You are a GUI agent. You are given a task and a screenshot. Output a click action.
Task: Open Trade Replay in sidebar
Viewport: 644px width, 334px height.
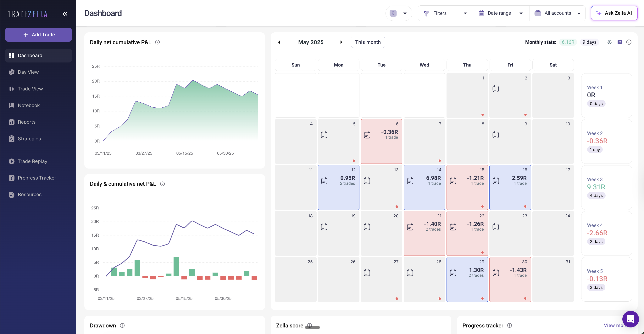pyautogui.click(x=32, y=161)
